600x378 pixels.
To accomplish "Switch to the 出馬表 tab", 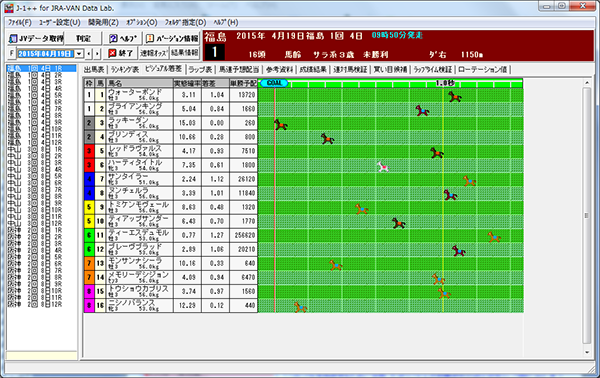I will (94, 70).
